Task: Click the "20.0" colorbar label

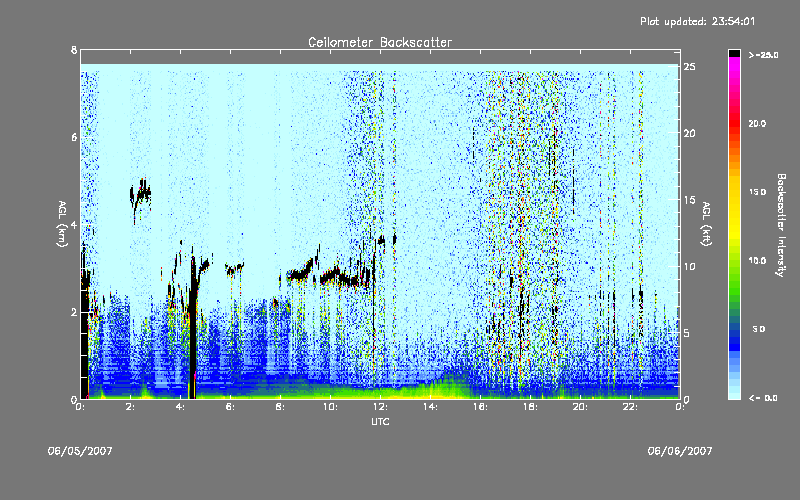Action: pyautogui.click(x=758, y=123)
